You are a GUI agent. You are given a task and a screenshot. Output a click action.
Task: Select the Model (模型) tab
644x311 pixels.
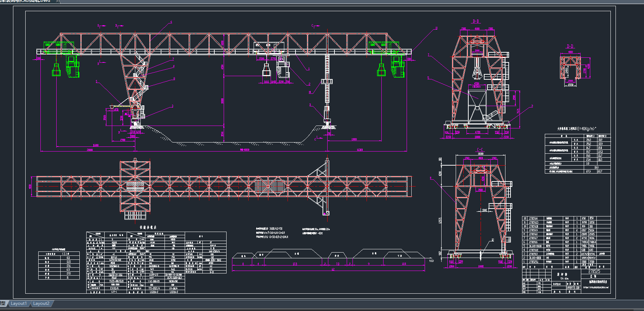coord(3,303)
